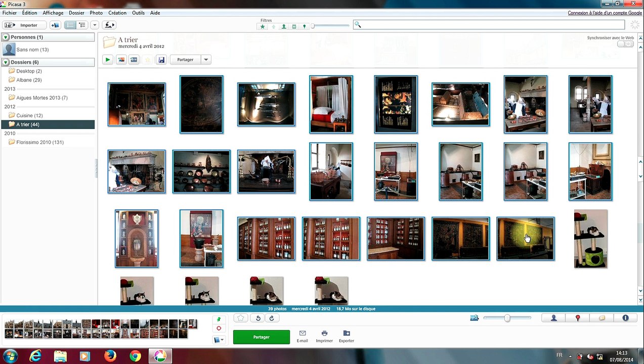Adjust the thumbnail size slider
This screenshot has height=364, width=644.
[x=507, y=318]
